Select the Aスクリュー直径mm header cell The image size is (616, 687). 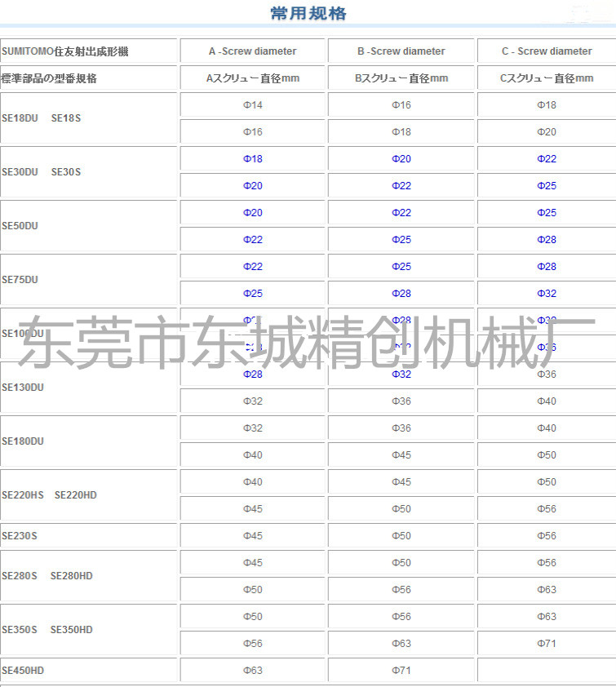[x=253, y=78]
